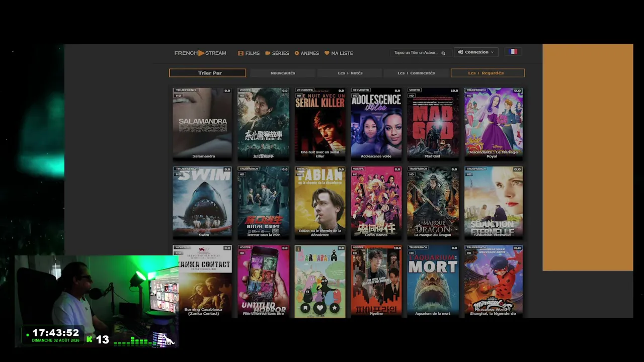Open the Salamandra movie poster

click(202, 124)
